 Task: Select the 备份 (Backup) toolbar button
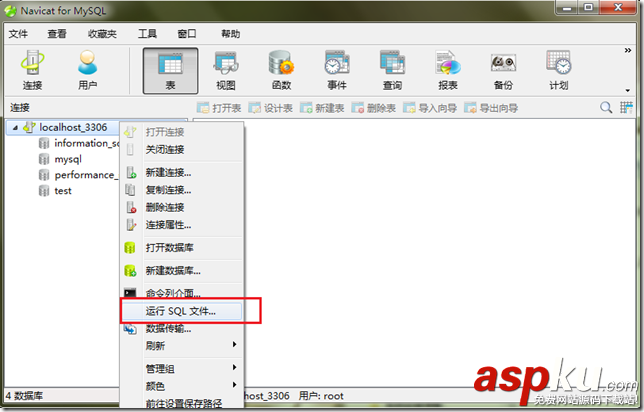(503, 71)
